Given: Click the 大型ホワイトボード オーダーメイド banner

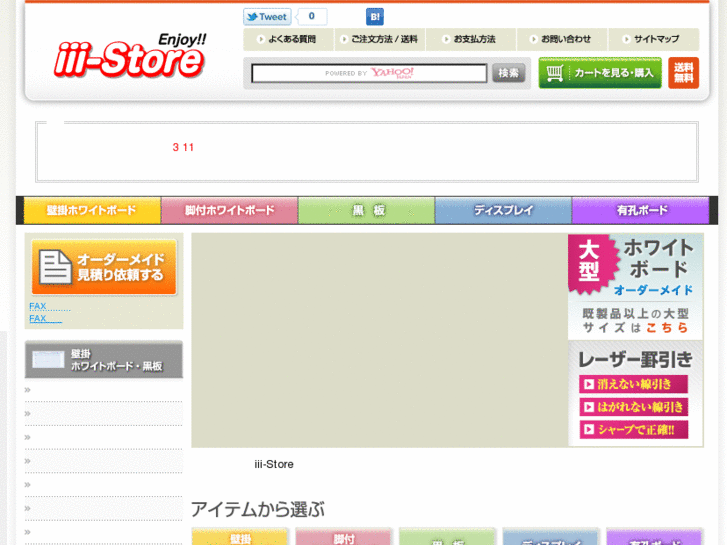Looking at the screenshot, I should click(x=636, y=287).
